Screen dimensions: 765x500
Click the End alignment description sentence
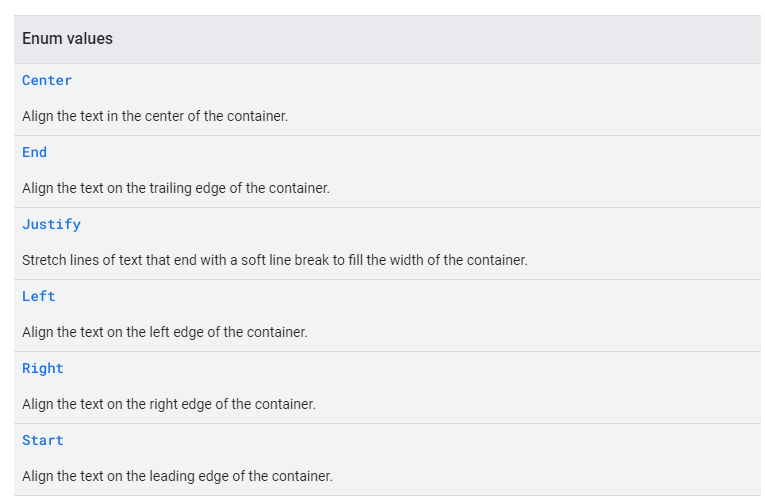[176, 188]
